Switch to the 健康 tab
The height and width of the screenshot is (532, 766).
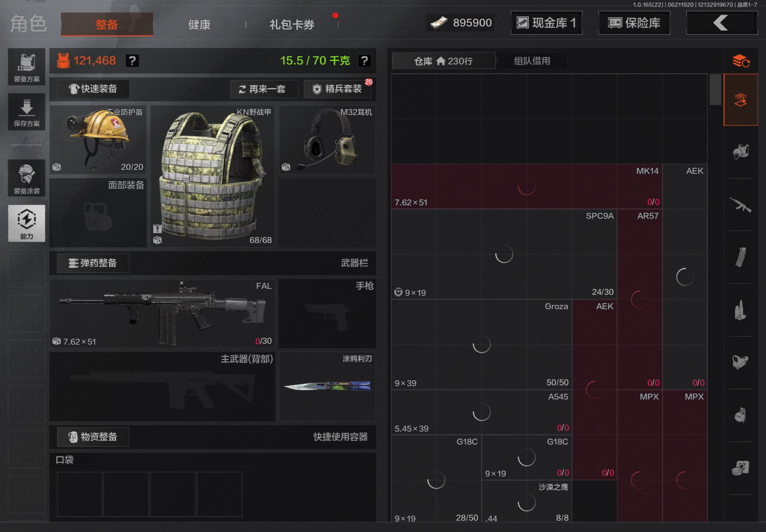(x=199, y=24)
